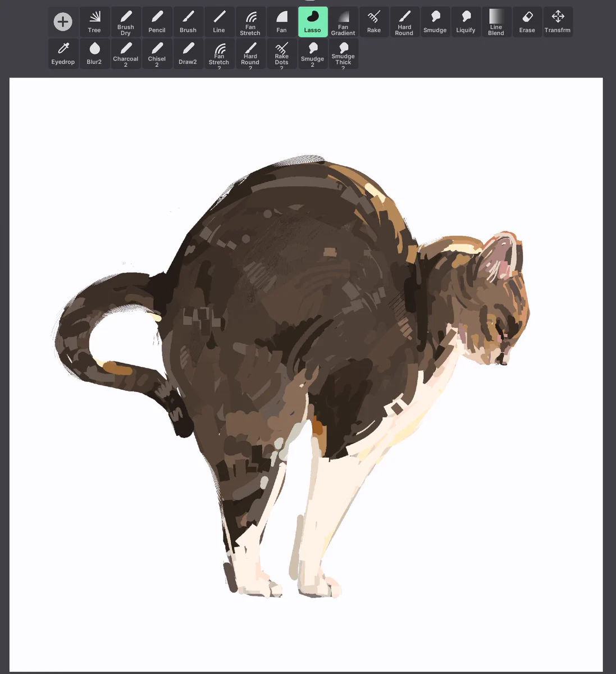Choose the Smudge Thick tool
616x674 pixels.
pyautogui.click(x=343, y=54)
